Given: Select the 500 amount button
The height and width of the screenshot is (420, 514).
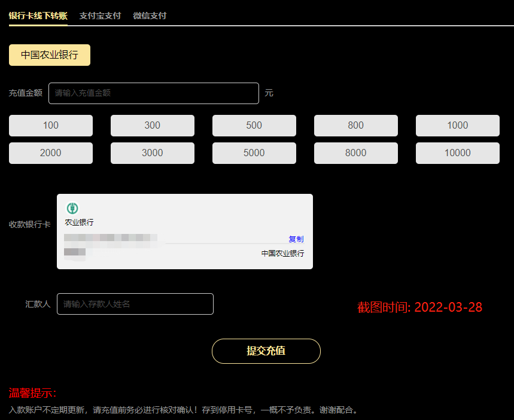Looking at the screenshot, I should click(254, 126).
